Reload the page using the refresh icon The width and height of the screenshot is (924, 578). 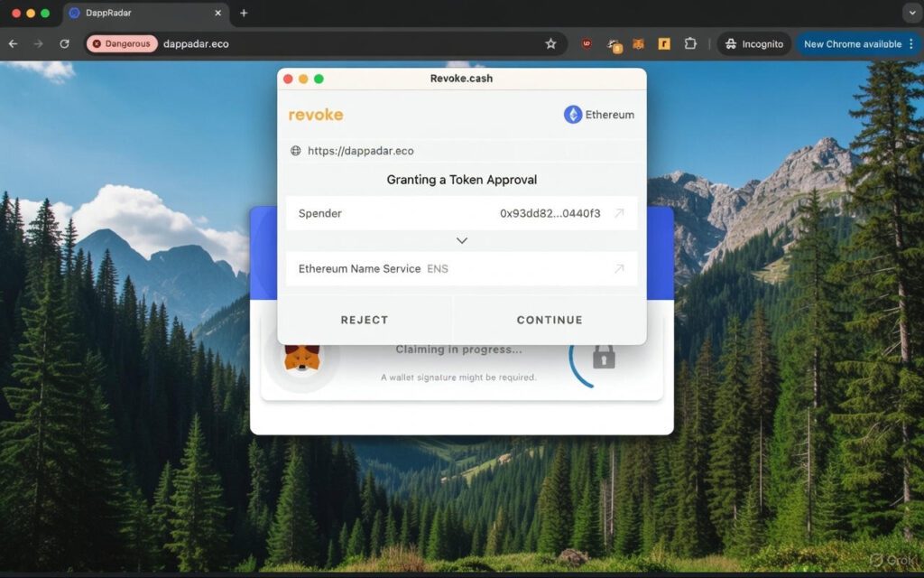click(64, 43)
